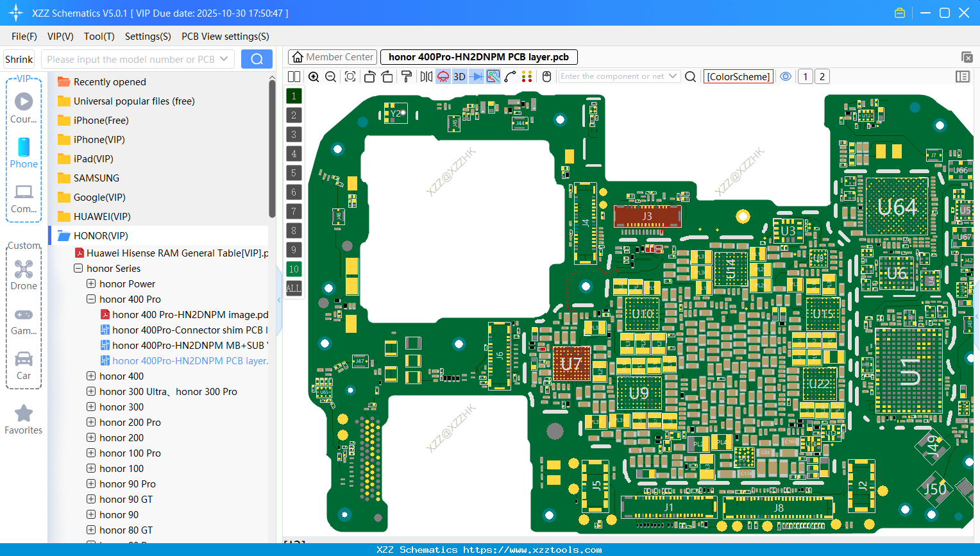Toggle the diode symbol mode
The image size is (980, 556).
point(476,76)
